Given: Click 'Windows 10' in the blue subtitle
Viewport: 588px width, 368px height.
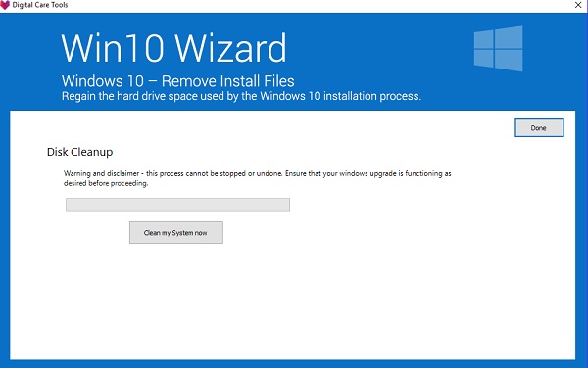Looking at the screenshot, I should click(103, 81).
